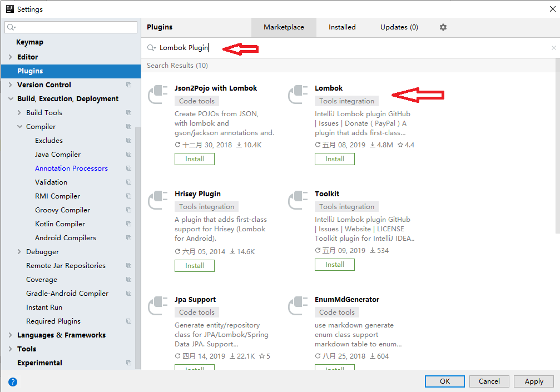Click the EnumMdGenerator plugin icon

298,306
